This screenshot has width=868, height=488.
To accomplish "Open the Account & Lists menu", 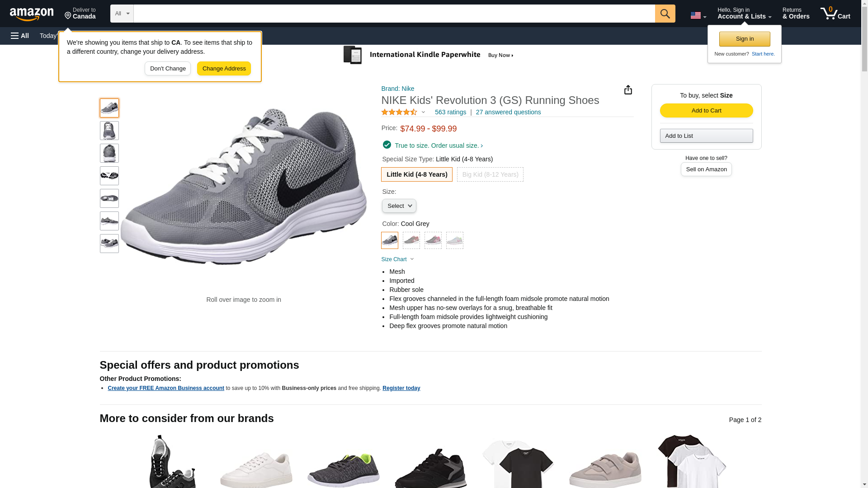I will click(x=744, y=14).
